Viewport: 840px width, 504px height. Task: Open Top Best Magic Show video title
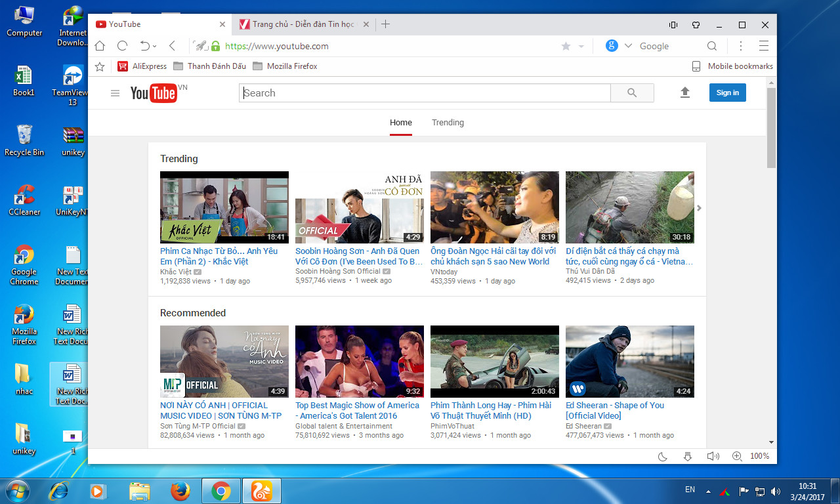point(357,410)
